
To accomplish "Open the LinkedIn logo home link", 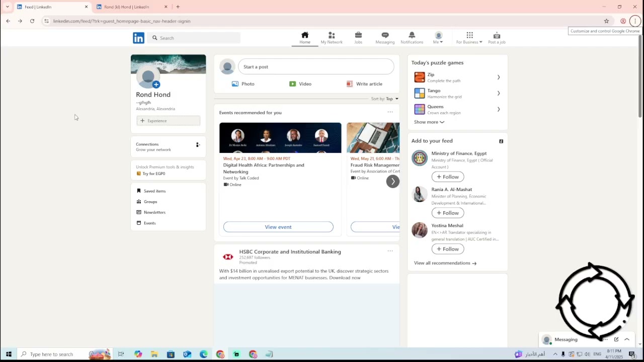I will click(x=138, y=38).
